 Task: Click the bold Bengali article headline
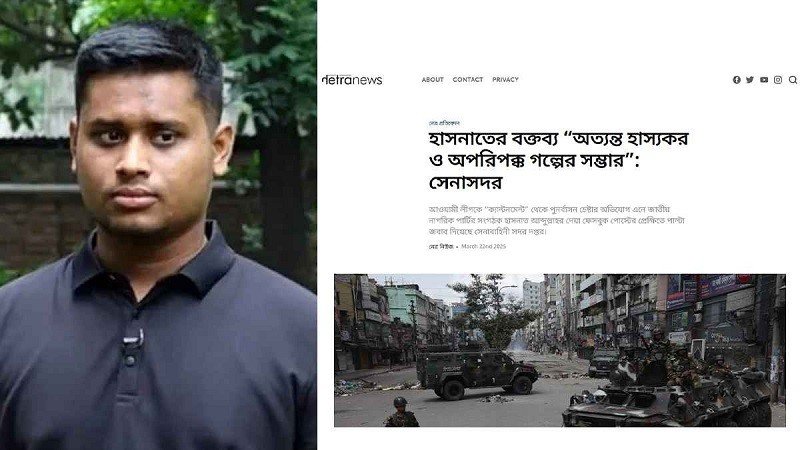click(558, 160)
